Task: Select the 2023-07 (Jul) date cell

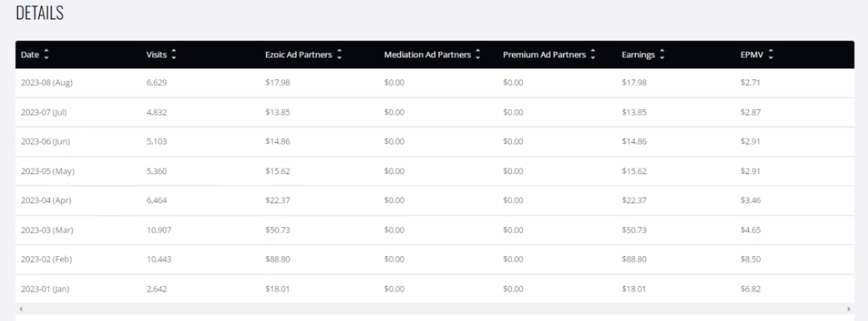Action: 44,112
